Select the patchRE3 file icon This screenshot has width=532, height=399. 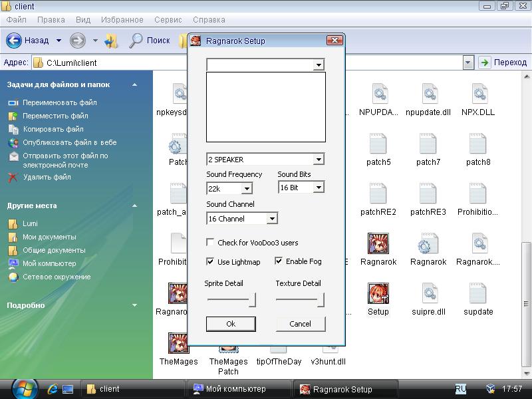[x=428, y=193]
